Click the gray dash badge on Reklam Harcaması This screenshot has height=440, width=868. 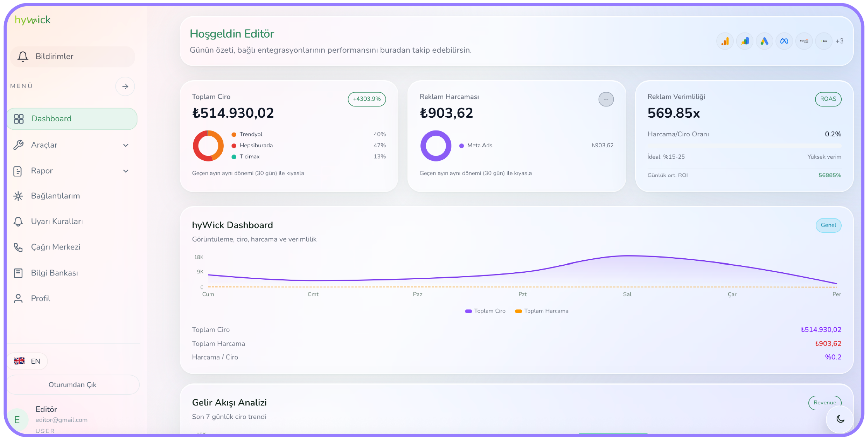tap(606, 99)
